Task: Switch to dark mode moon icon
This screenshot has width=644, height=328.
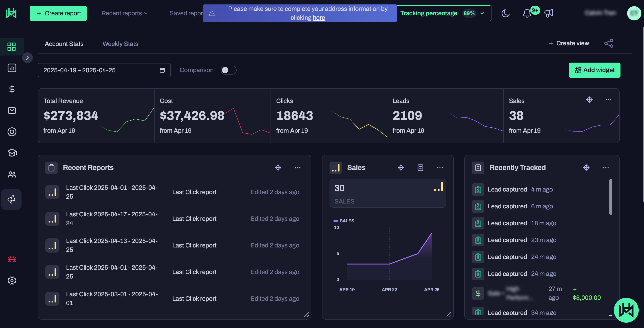Action: pos(505,13)
